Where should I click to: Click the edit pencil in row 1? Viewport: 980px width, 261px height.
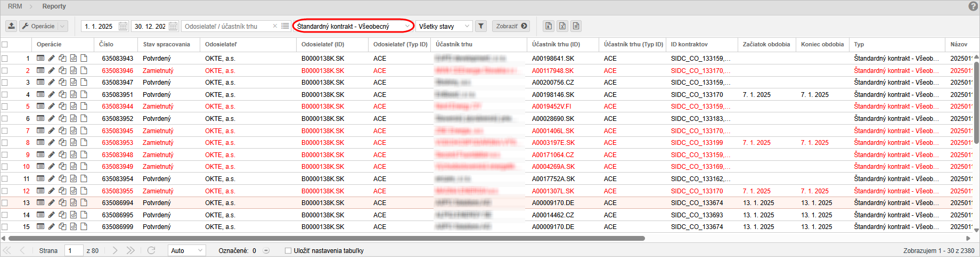coord(52,58)
